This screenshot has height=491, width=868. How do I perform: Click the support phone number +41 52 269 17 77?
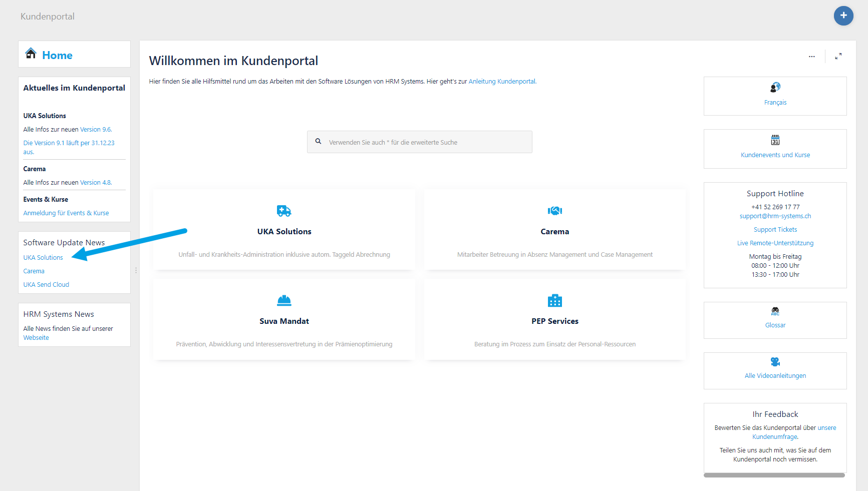pyautogui.click(x=775, y=207)
